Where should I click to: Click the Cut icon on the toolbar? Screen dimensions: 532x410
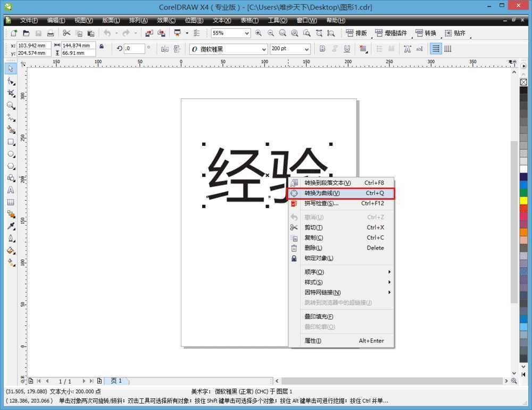pyautogui.click(x=66, y=33)
